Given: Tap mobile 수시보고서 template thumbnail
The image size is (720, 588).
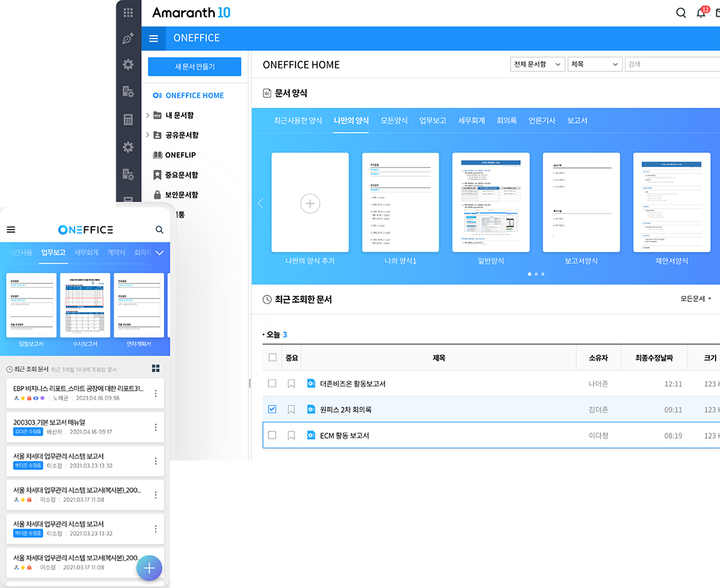Looking at the screenshot, I should pyautogui.click(x=85, y=305).
